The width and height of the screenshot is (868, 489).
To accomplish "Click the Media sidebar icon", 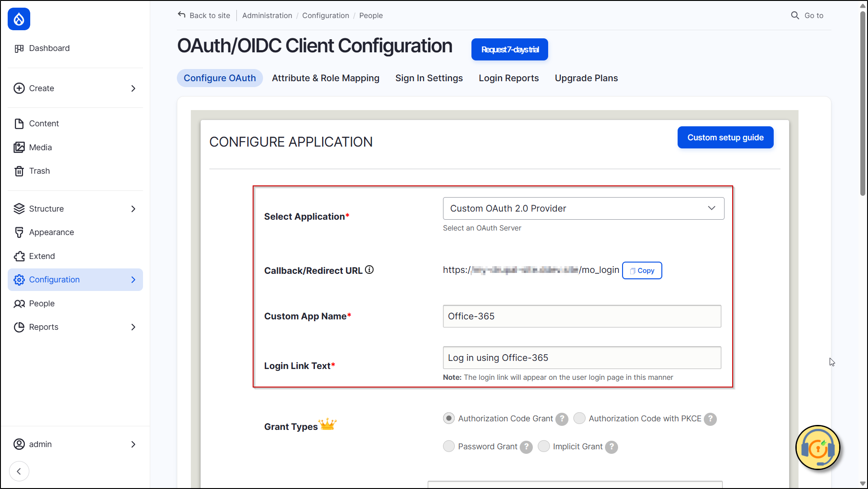I will [19, 148].
